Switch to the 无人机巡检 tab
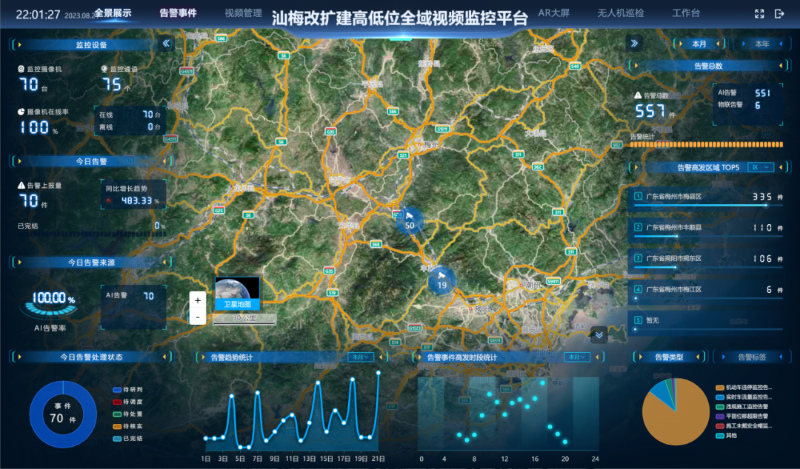 point(620,14)
